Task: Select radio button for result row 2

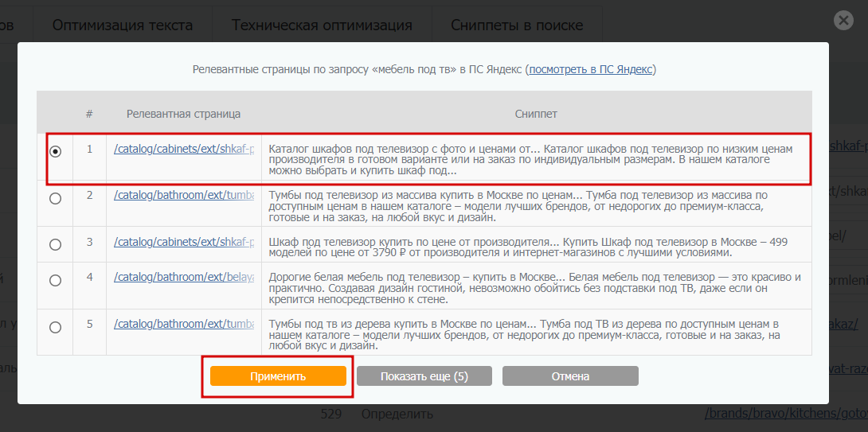Action: (55, 199)
